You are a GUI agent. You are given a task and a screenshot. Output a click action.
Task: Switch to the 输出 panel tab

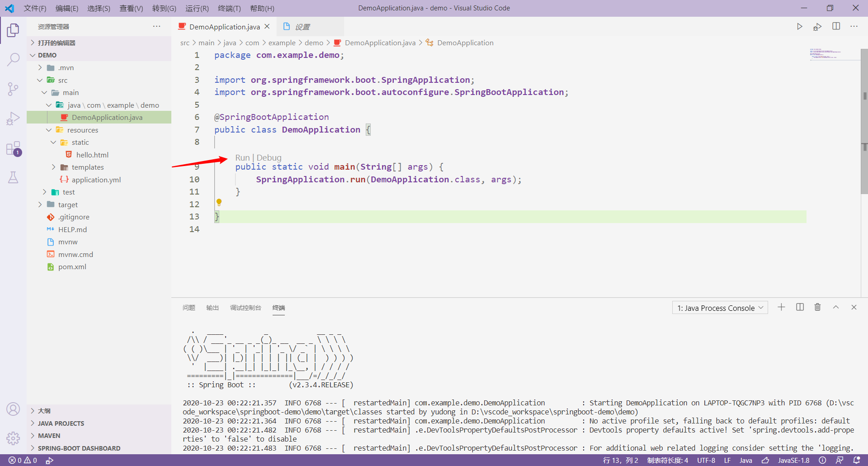coord(212,308)
